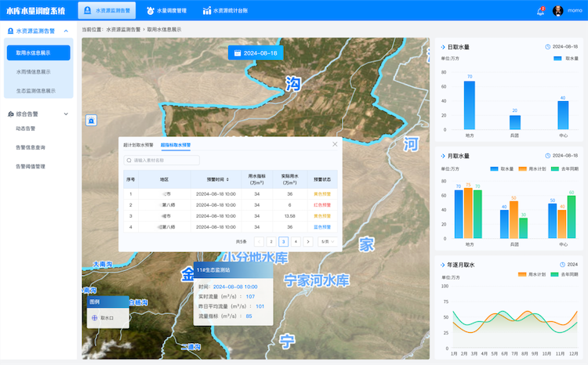Click the orange 用水计划 swatch in 年逐月取水
This screenshot has height=365, width=588.
pos(522,274)
